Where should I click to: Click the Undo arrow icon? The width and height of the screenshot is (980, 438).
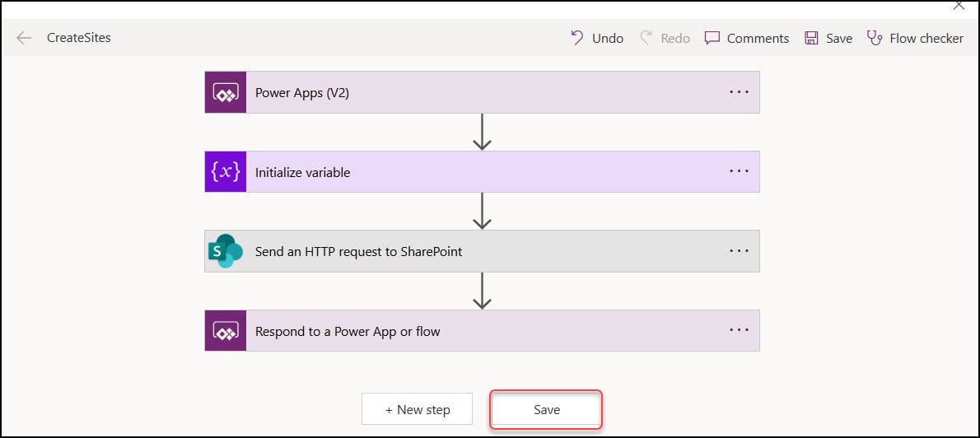pyautogui.click(x=576, y=38)
